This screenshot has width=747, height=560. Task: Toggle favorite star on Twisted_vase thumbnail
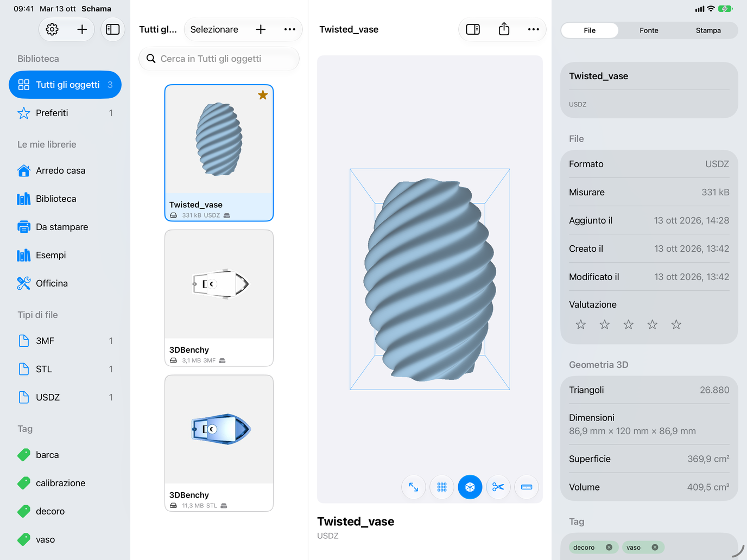pyautogui.click(x=263, y=95)
